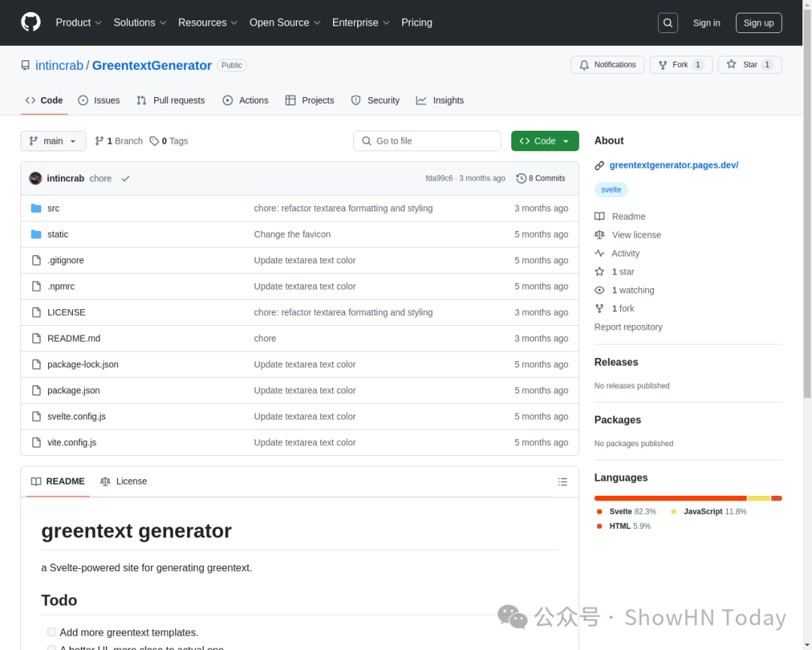Click the JavaScript 11.8% language entry
The image size is (812, 650).
[x=708, y=512]
